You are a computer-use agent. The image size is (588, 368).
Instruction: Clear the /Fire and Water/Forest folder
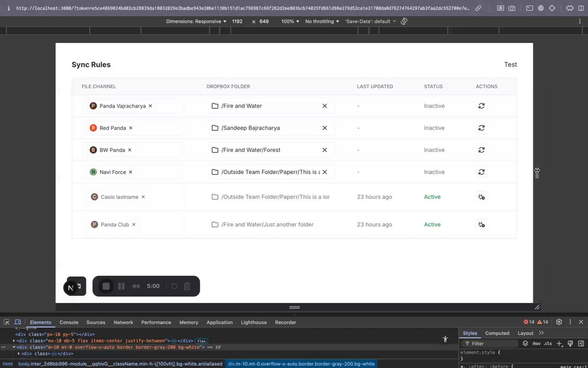tap(325, 150)
